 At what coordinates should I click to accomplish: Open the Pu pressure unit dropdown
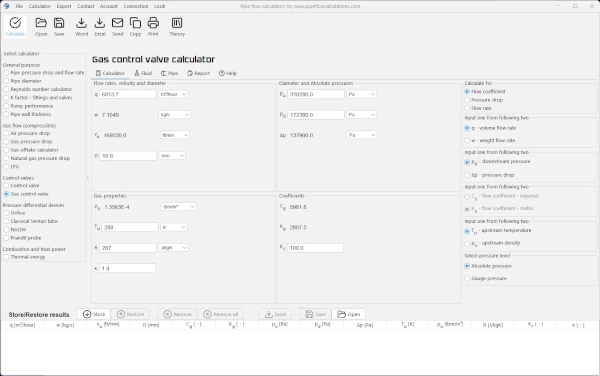point(361,94)
